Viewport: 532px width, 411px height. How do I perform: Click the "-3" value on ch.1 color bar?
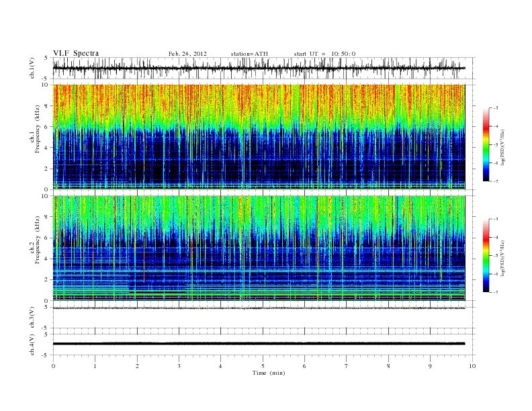coord(495,108)
